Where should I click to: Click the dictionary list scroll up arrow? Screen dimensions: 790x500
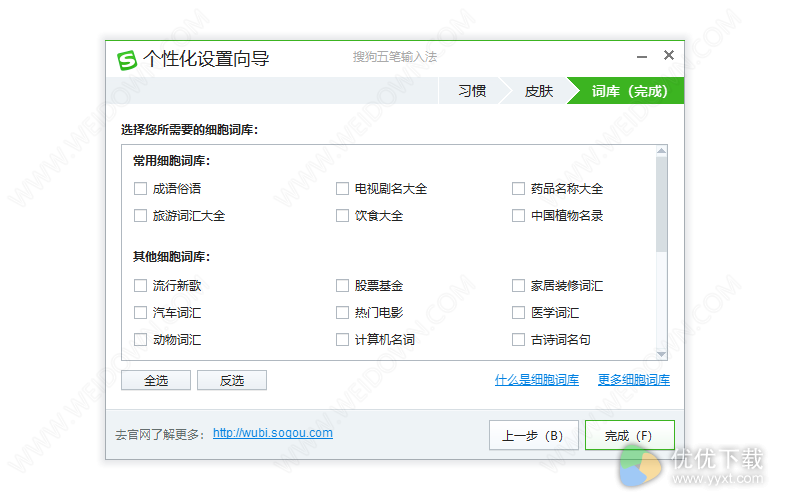[662, 151]
